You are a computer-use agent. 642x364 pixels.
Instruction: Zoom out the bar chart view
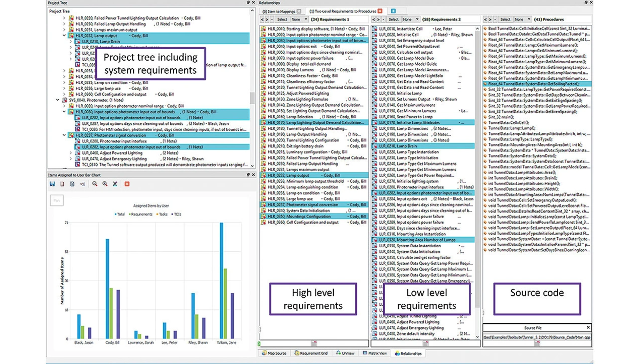pyautogui.click(x=95, y=184)
